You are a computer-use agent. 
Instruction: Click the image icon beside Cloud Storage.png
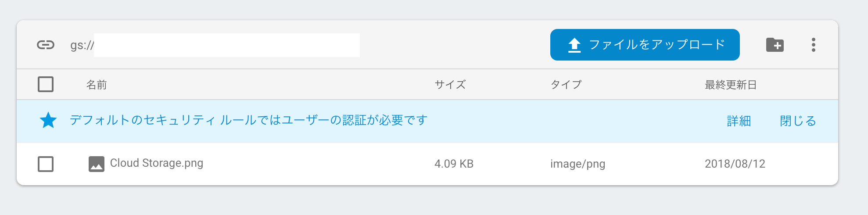[x=97, y=164]
